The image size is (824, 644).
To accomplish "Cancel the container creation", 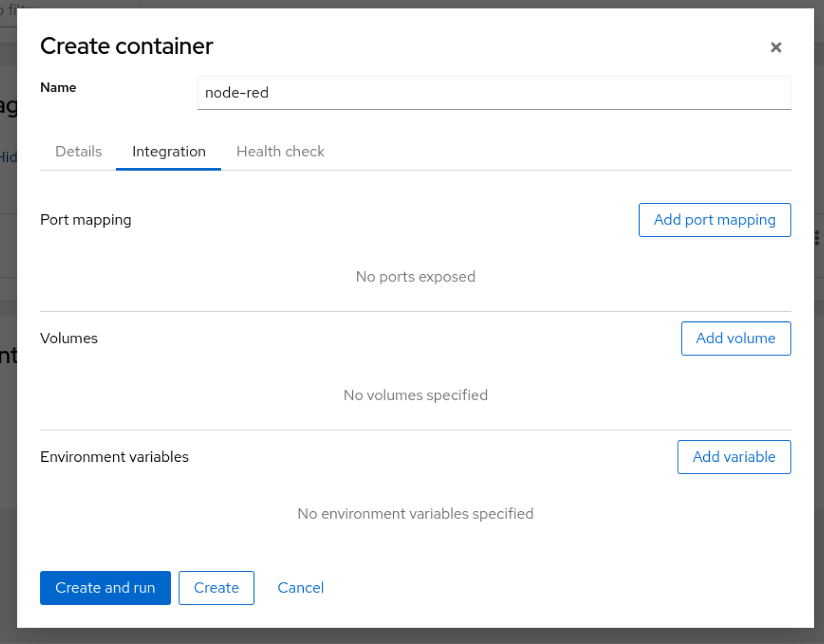I will click(x=300, y=588).
